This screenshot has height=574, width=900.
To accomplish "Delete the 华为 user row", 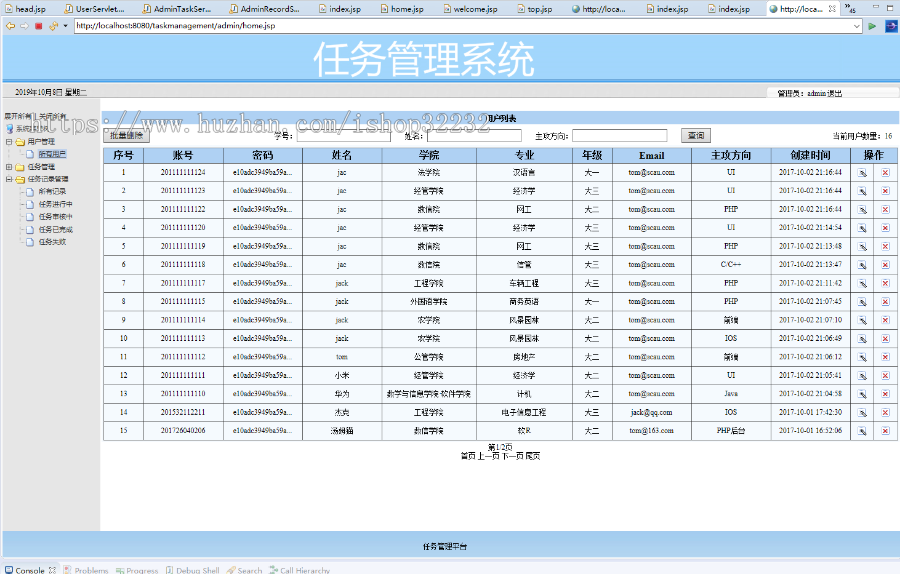I will 885,394.
